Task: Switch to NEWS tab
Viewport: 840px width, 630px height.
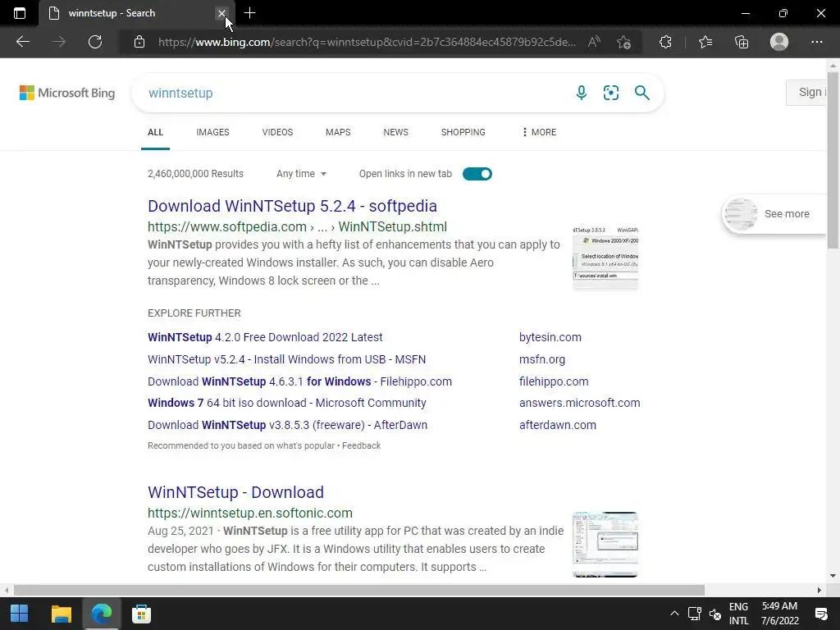Action: click(x=396, y=132)
